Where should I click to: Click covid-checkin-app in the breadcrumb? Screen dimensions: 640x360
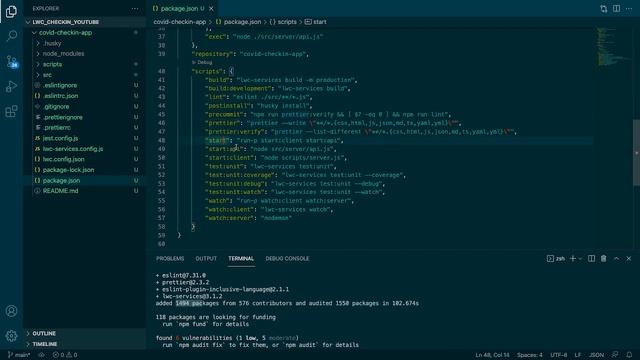pos(180,22)
